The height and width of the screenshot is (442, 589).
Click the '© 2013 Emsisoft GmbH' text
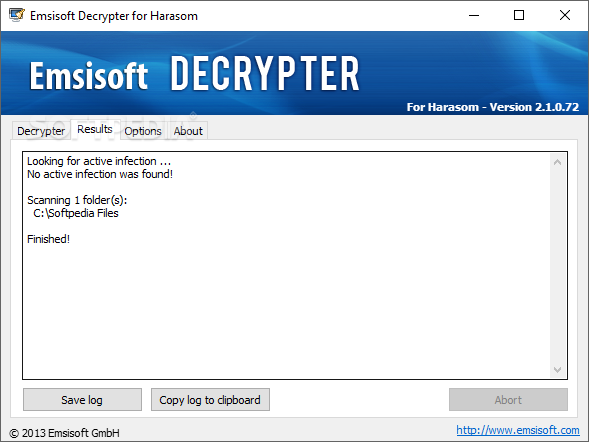64,433
